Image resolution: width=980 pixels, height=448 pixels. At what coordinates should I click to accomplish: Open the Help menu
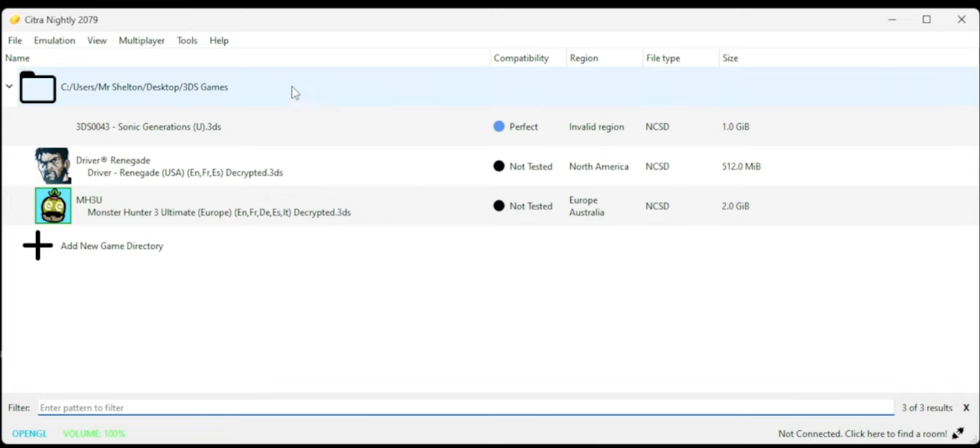click(219, 40)
